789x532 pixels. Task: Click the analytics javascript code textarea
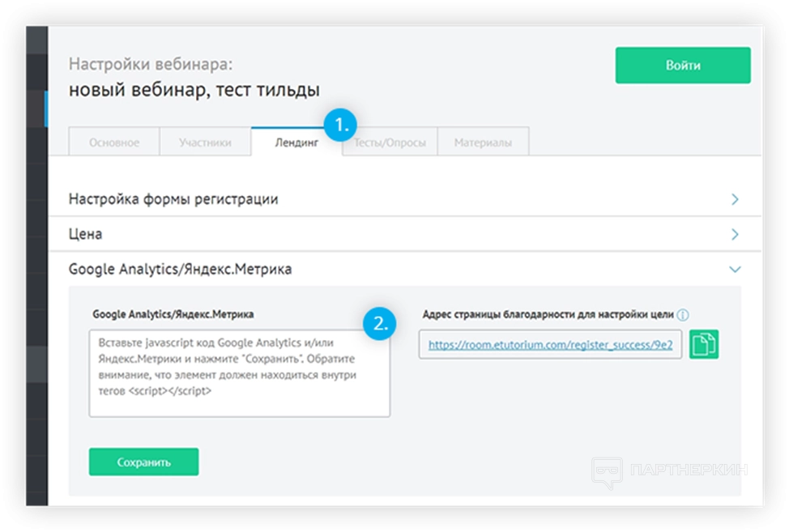[x=240, y=373]
